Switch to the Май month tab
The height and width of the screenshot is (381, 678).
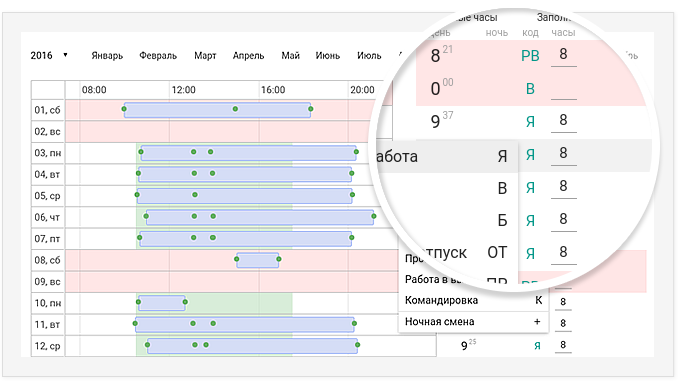tap(290, 56)
